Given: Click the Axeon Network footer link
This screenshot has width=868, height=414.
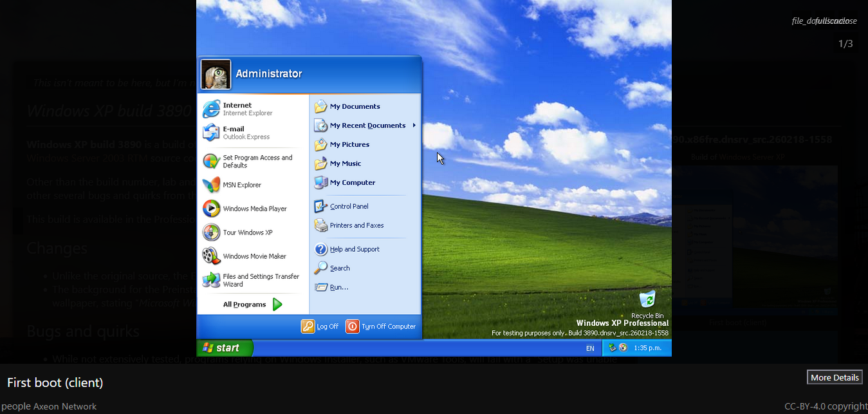Looking at the screenshot, I should click(65, 406).
